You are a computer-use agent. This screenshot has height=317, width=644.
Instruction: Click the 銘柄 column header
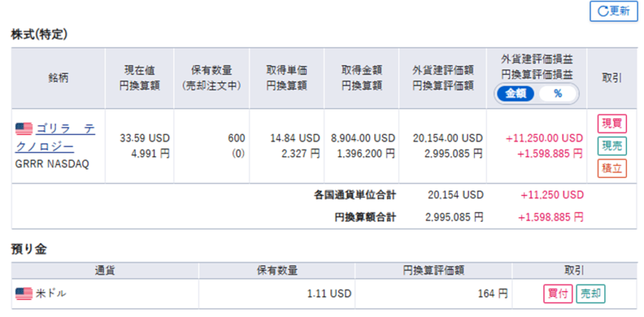click(x=58, y=78)
